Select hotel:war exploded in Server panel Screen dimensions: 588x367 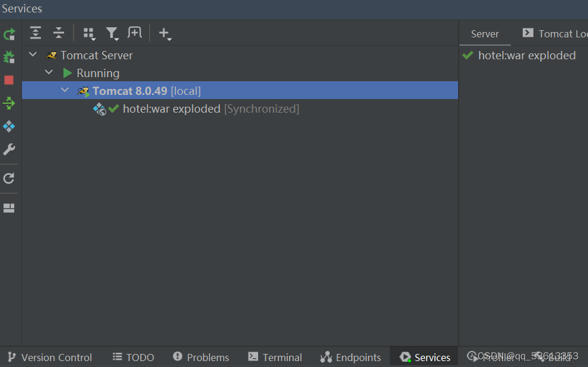pyautogui.click(x=526, y=56)
